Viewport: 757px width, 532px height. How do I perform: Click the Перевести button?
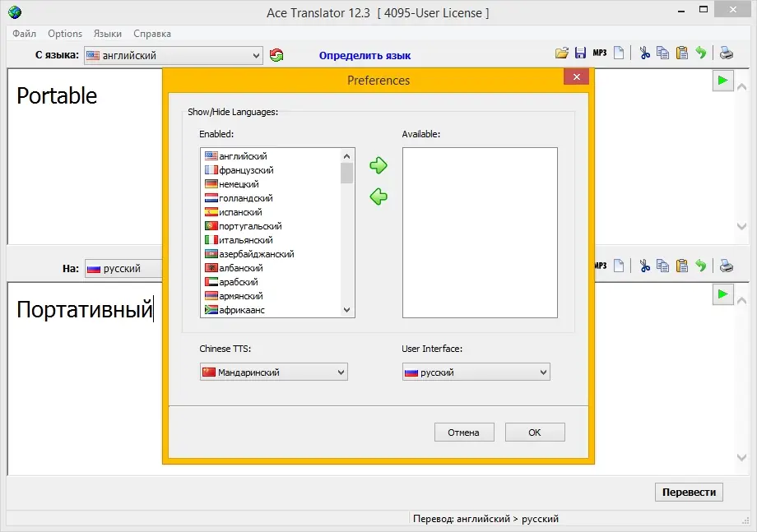point(689,492)
